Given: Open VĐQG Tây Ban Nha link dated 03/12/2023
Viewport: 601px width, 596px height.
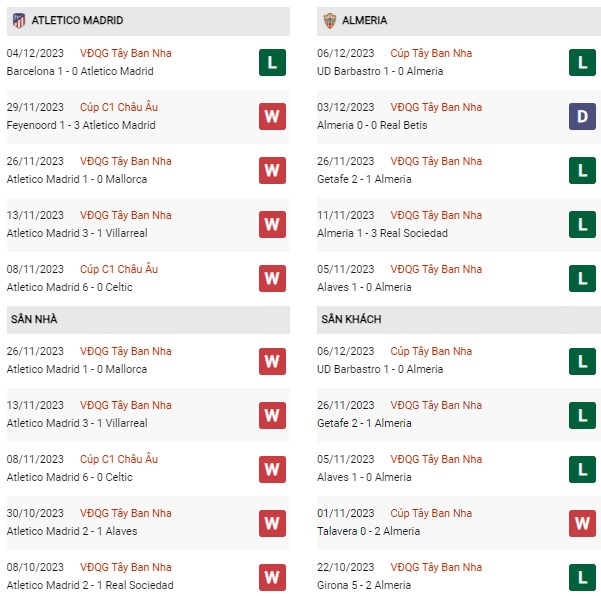Looking at the screenshot, I should click(436, 107).
